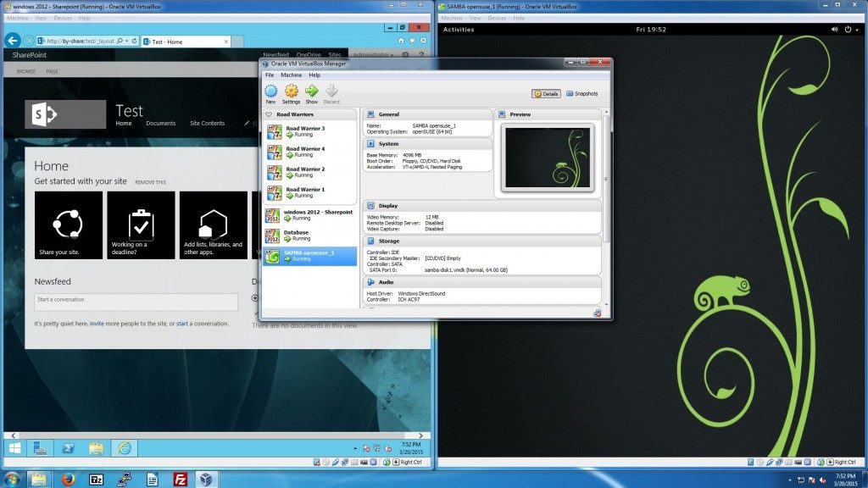Viewport: 868px width, 488px height.
Task: Open Firefox from host Windows taskbar
Action: 68,480
